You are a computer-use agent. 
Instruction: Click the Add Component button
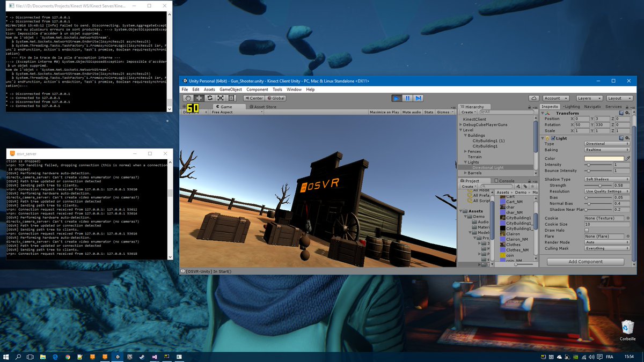pyautogui.click(x=586, y=262)
